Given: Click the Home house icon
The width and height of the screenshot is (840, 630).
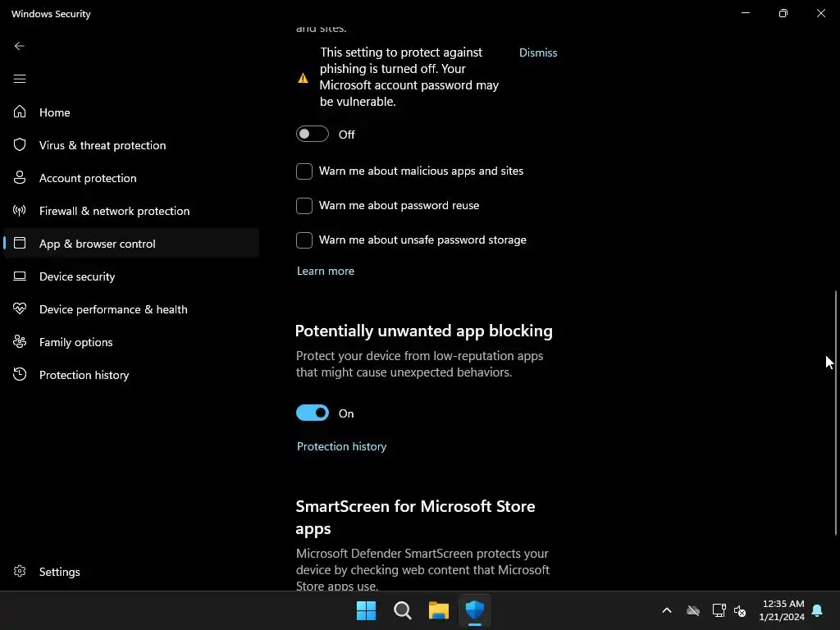Looking at the screenshot, I should point(20,112).
